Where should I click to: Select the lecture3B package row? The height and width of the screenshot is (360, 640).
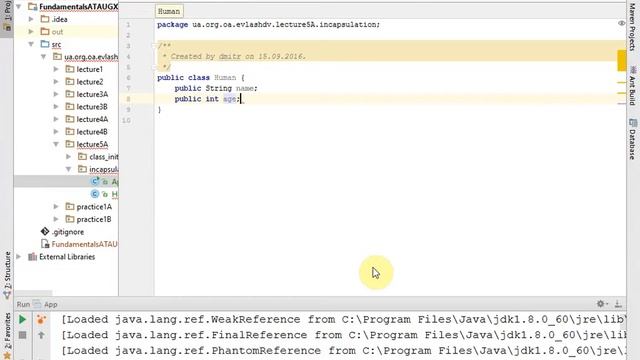92,107
